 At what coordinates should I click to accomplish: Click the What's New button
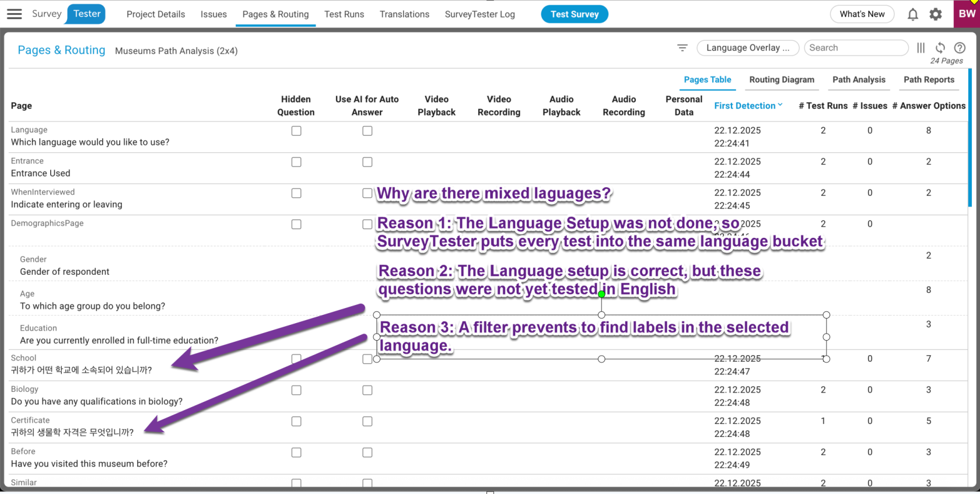[862, 14]
